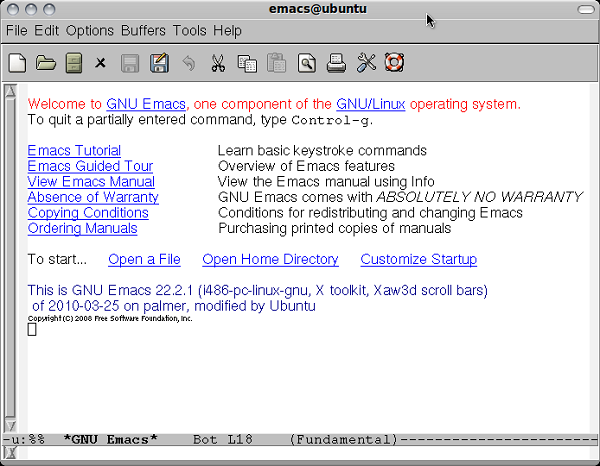The image size is (600, 466).
Task: Open the Help menu
Action: point(227,31)
